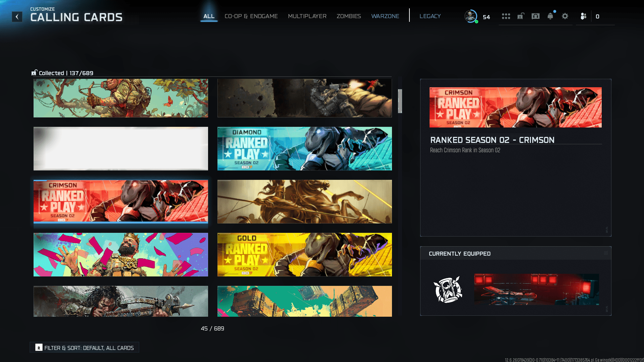The height and width of the screenshot is (362, 644).
Task: Click the currently equipped red calling card
Action: coord(536,289)
